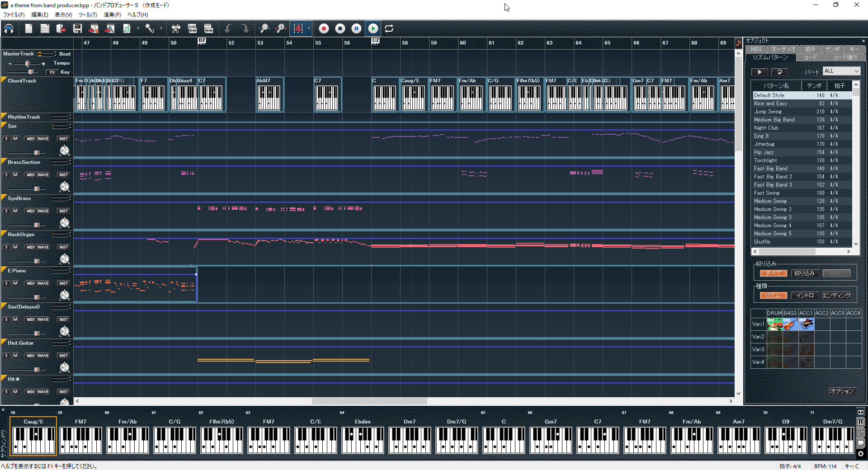
Task: Expand the microphone tool dropdown arrow
Action: coord(161,28)
